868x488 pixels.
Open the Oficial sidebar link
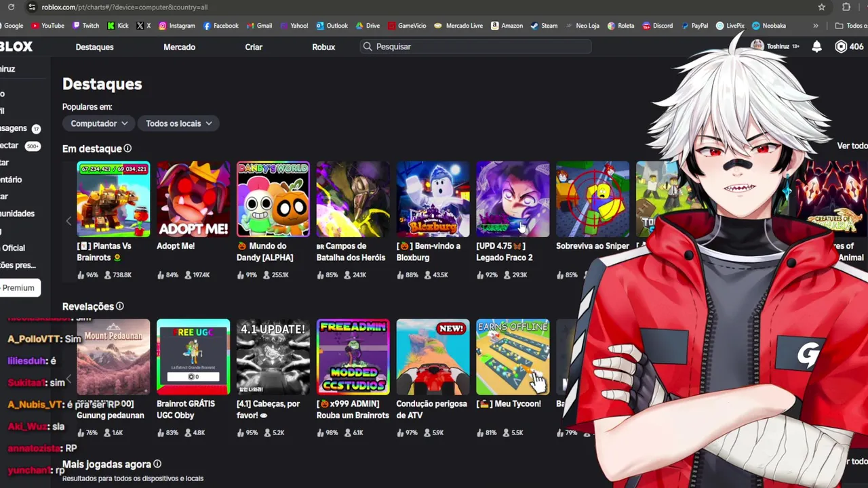(13, 248)
